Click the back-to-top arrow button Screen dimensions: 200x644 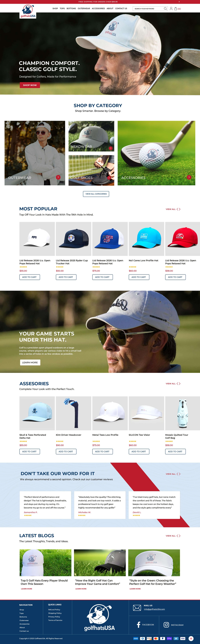click(191, 639)
